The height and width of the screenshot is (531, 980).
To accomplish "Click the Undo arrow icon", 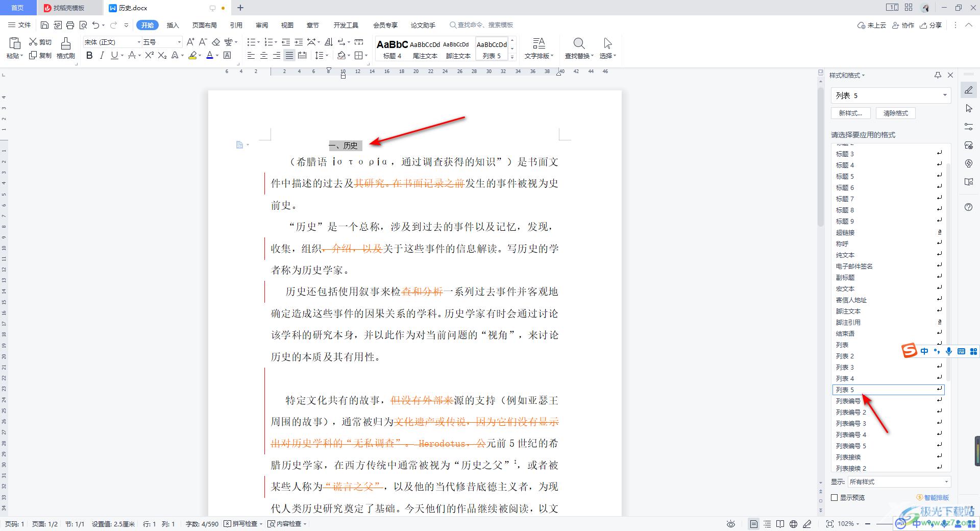I will [x=95, y=25].
